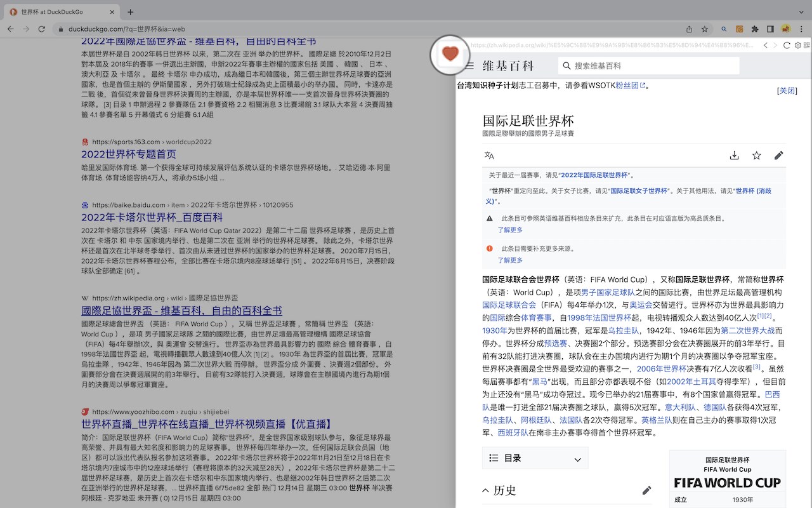This screenshot has width=812, height=508.
Task: Open the orange extension icon
Action: 740,29
